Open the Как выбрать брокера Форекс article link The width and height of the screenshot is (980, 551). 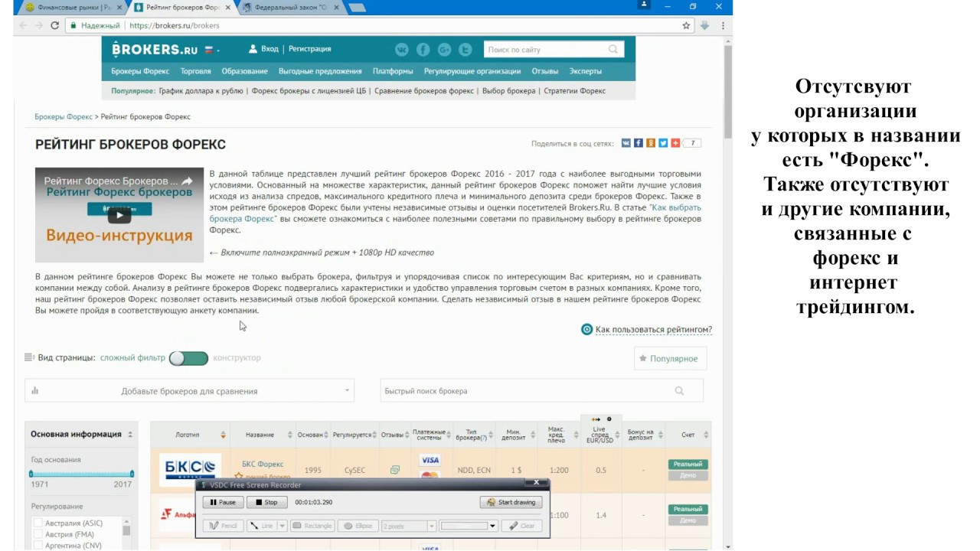coord(455,213)
